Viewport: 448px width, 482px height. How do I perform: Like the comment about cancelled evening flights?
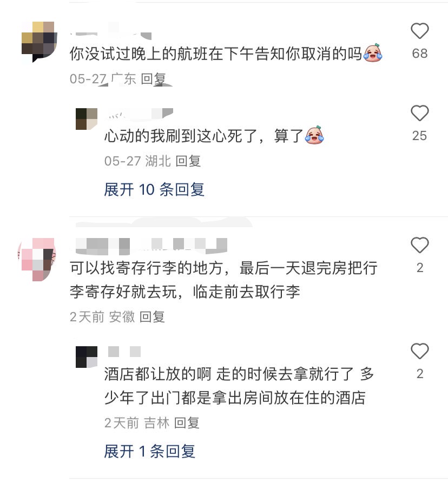[x=419, y=31]
